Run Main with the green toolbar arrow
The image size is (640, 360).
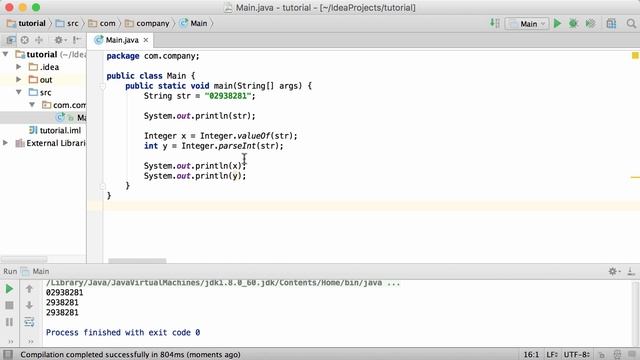click(558, 23)
